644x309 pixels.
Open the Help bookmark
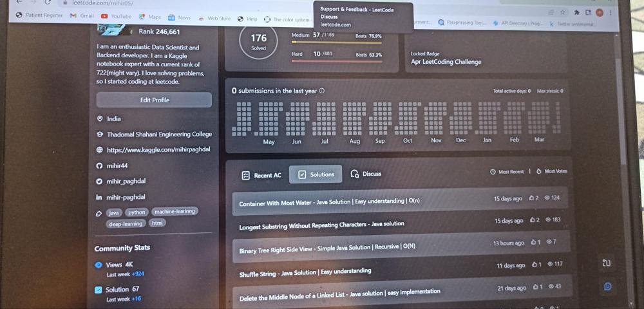point(247,19)
